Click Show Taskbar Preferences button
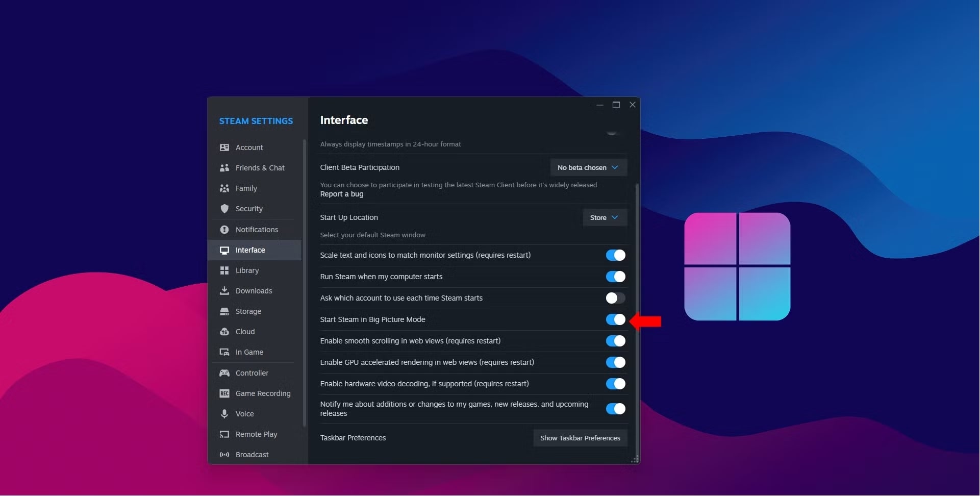Viewport: 980px width, 496px height. (580, 438)
